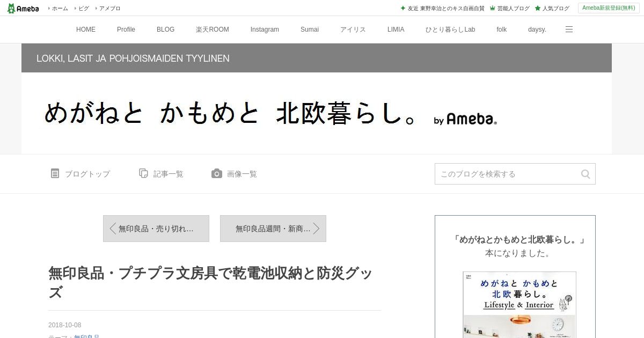Image resolution: width=644 pixels, height=338 pixels.
Task: Open 友近 東野幸治とのキス自画自賛 headline
Action: coord(446,8)
